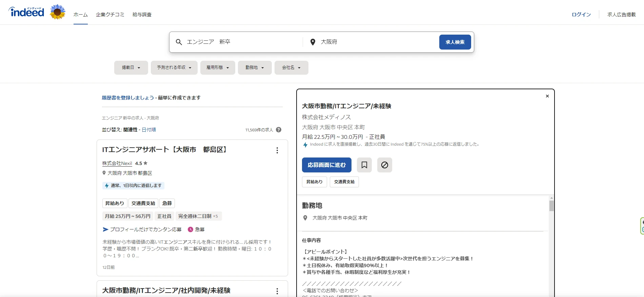The width and height of the screenshot is (644, 297).
Task: Click the 12日前 posting date
Action: click(x=108, y=267)
